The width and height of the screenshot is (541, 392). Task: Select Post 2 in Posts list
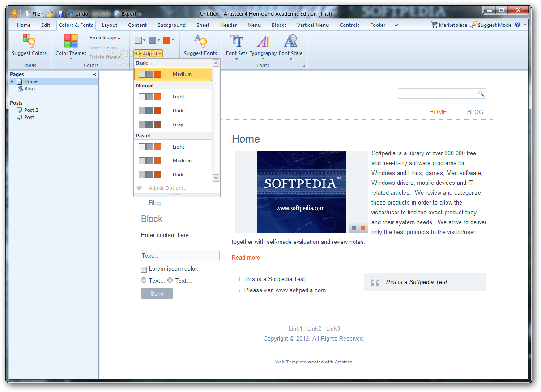[31, 110]
